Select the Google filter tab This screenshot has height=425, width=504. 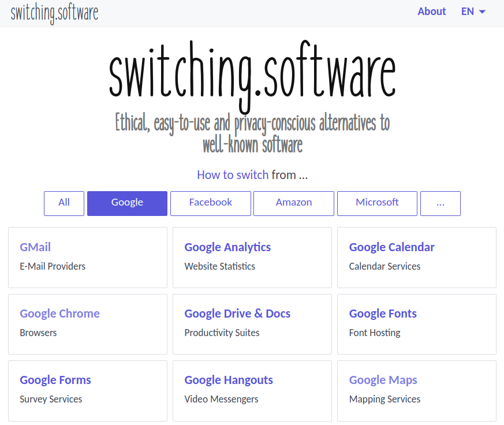pos(127,203)
